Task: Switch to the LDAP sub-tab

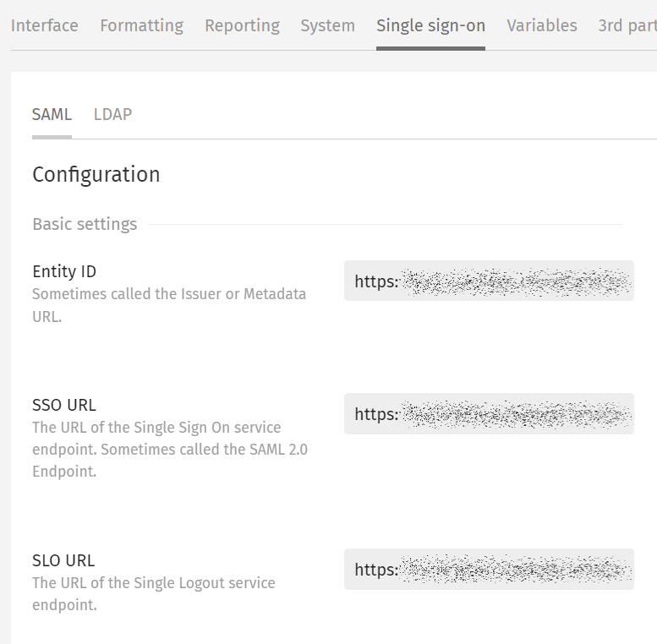Action: [x=112, y=114]
